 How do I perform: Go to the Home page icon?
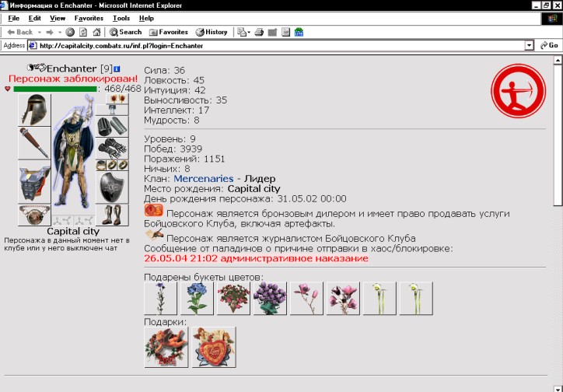point(96,33)
